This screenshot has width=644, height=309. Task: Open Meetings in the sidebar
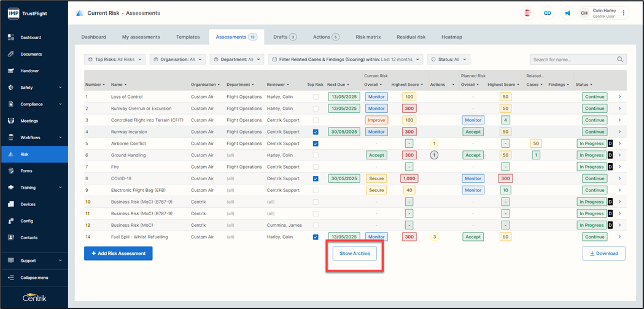click(29, 121)
